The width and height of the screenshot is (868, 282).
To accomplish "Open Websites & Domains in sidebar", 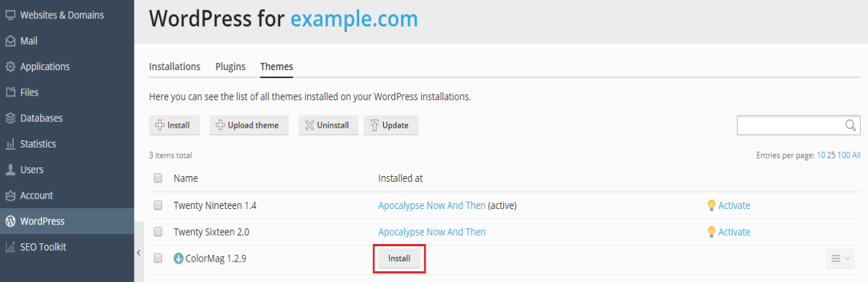I will [x=62, y=15].
